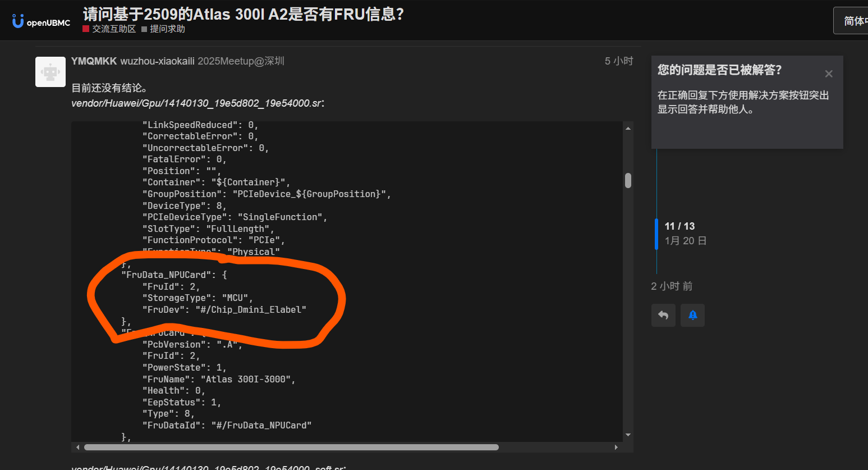This screenshot has height=470, width=868.
Task: Click the code block scroll-left arrow
Action: point(77,448)
